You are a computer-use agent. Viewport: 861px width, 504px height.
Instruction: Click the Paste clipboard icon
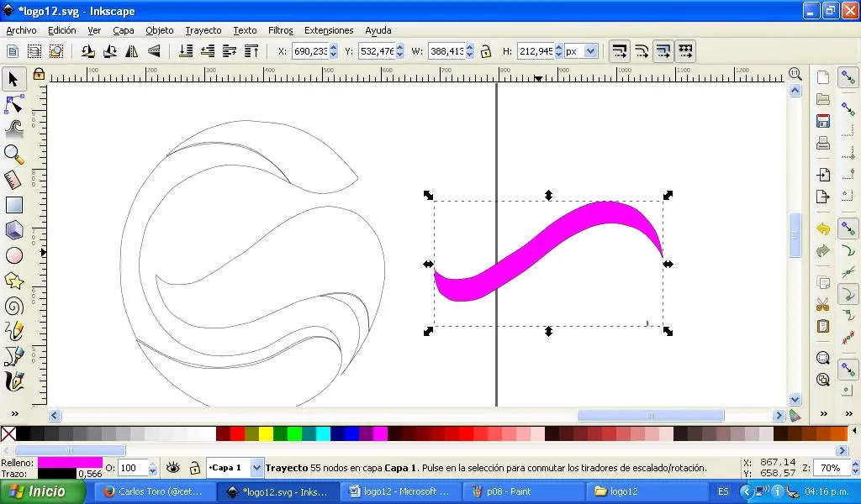click(x=822, y=326)
